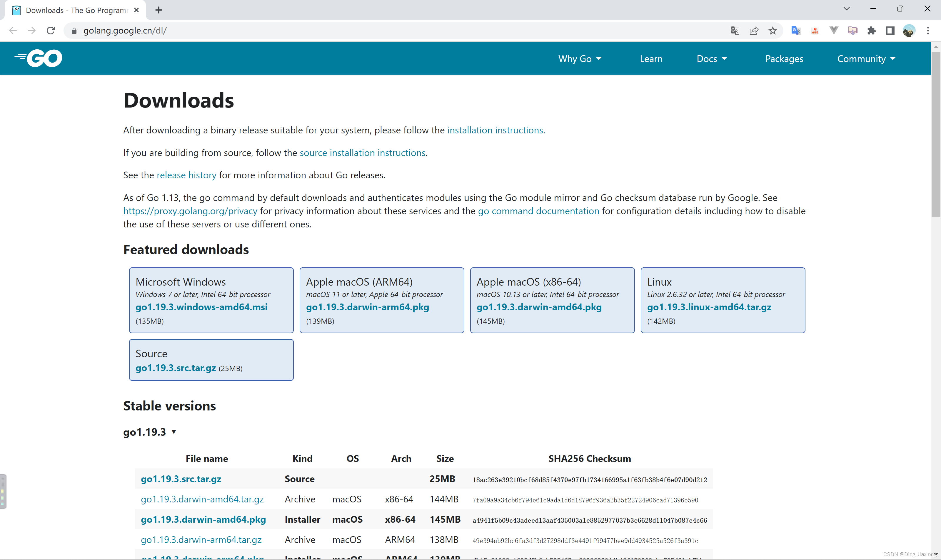
Task: Expand the Docs dropdown menu
Action: (711, 59)
